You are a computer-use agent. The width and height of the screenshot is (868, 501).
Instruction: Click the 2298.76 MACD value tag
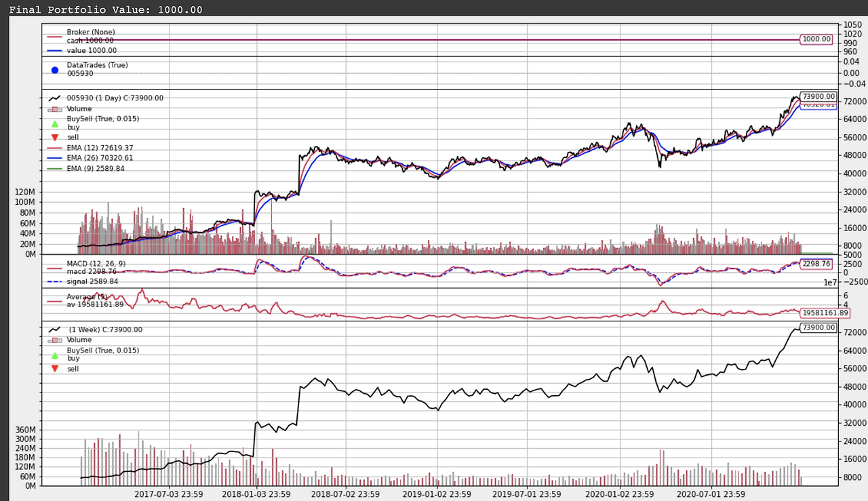(x=817, y=263)
